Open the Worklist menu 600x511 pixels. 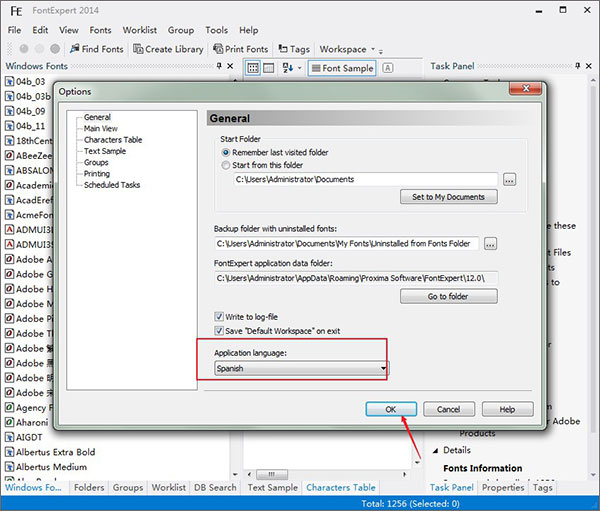pyautogui.click(x=140, y=30)
